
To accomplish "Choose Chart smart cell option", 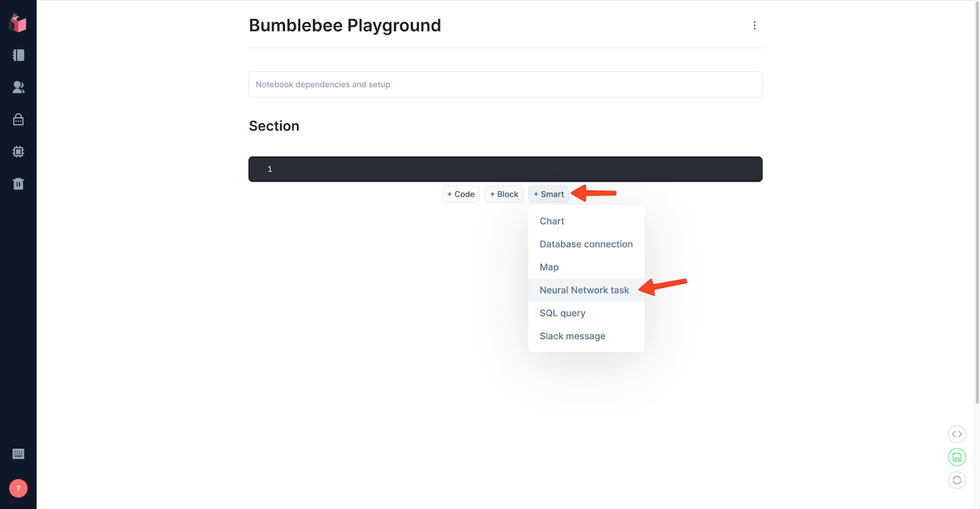I will pos(552,221).
